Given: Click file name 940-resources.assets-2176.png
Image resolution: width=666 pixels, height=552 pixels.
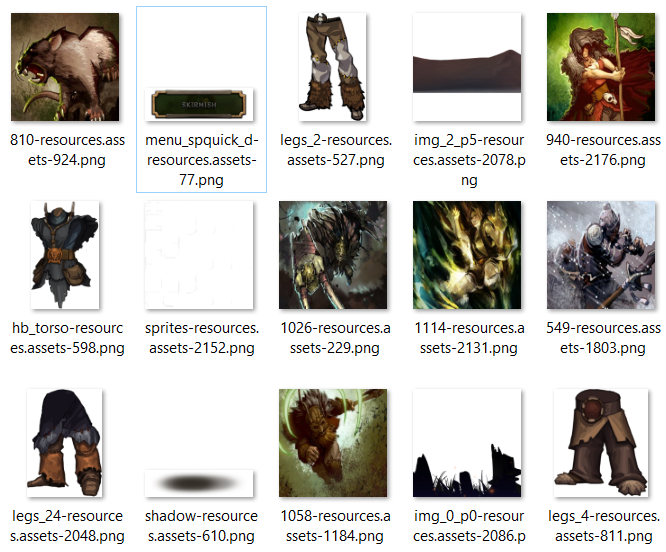Looking at the screenshot, I should 603,150.
